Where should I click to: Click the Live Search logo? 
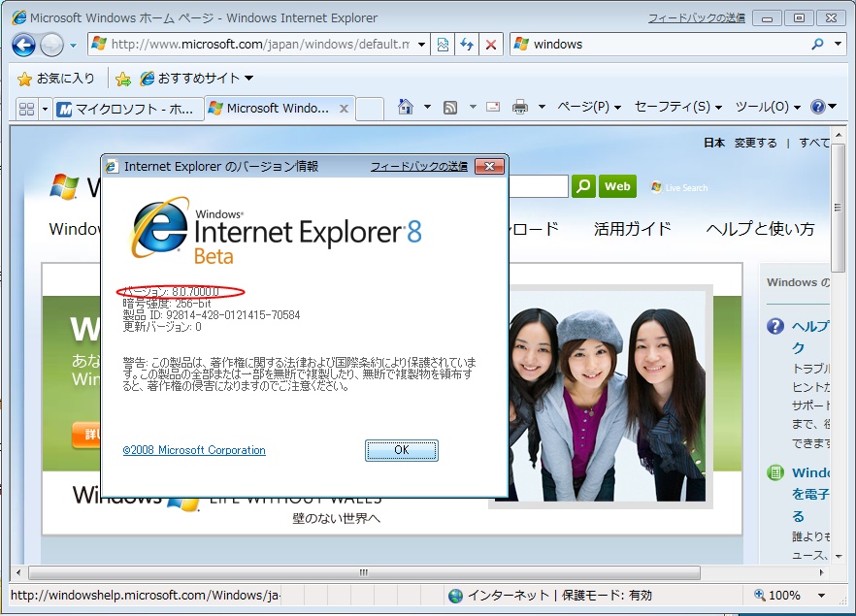[x=679, y=187]
